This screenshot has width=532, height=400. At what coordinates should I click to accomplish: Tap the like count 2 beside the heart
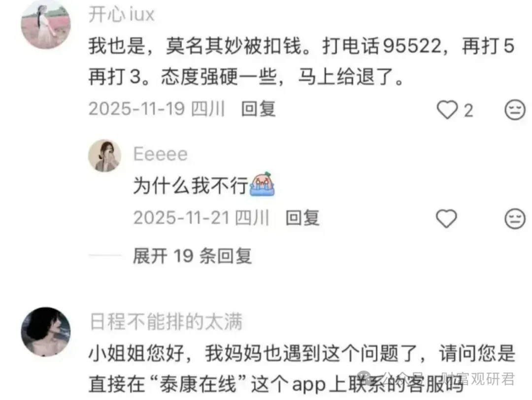[468, 111]
